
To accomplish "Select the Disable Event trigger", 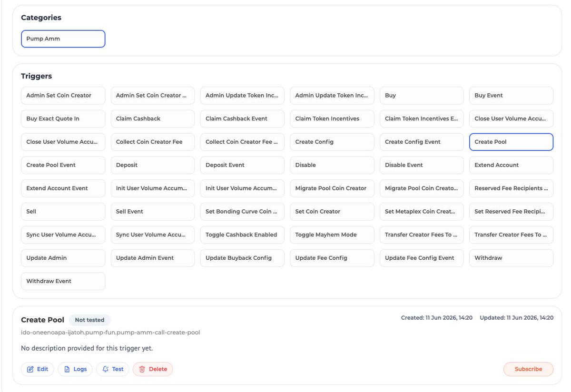I will [x=422, y=165].
